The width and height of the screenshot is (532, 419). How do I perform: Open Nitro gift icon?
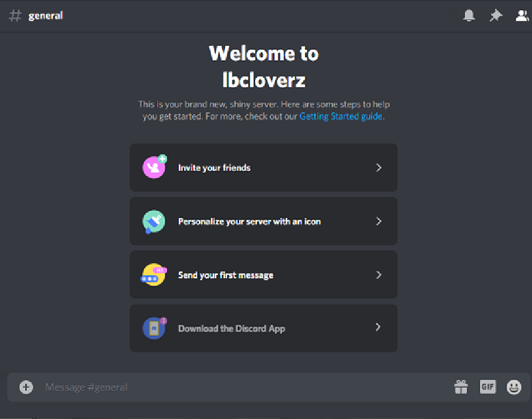click(461, 387)
